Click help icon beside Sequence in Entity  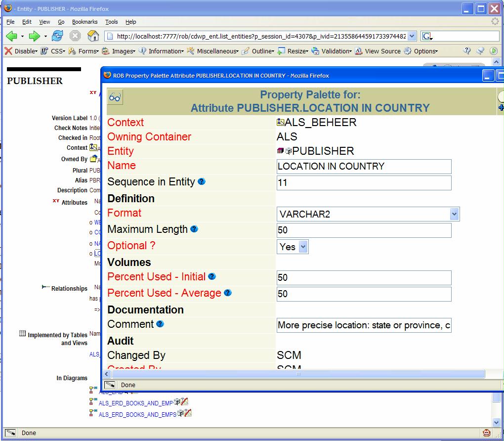coord(202,182)
